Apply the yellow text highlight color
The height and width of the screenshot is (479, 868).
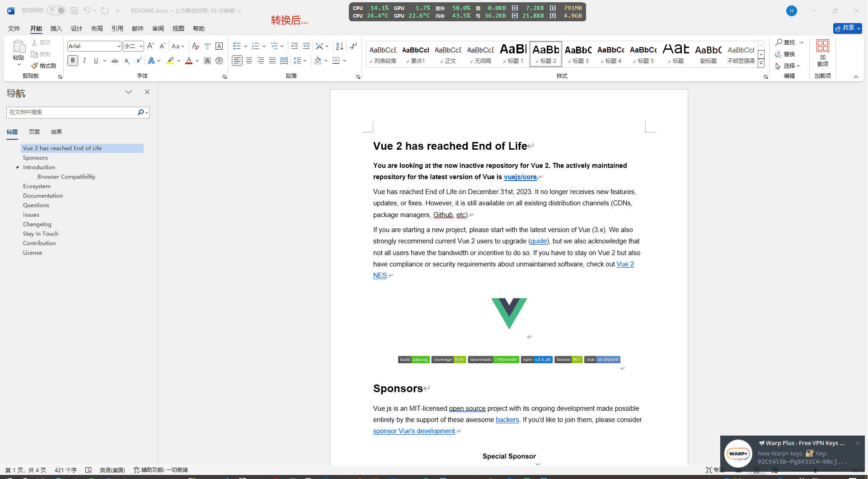pyautogui.click(x=170, y=61)
